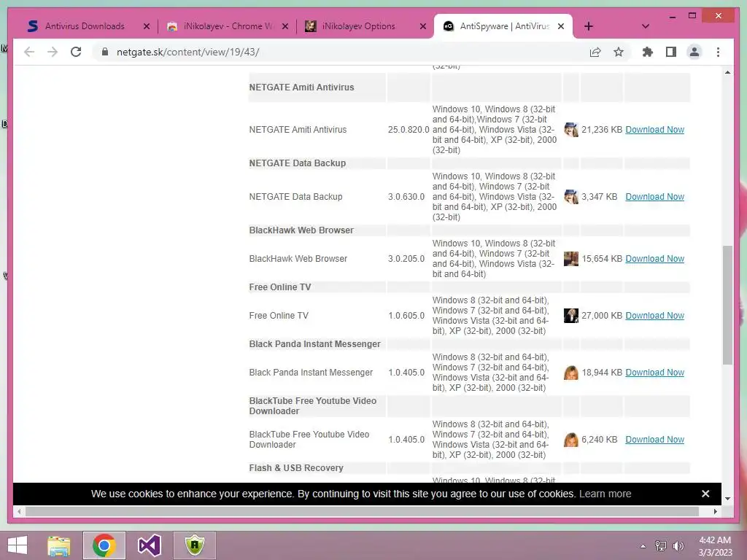
Task: Dismiss the cookie notice banner
Action: [x=705, y=494]
